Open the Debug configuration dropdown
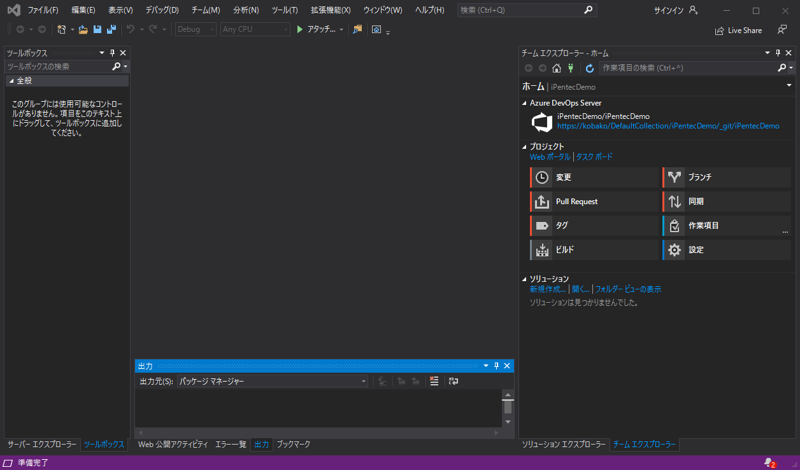Screen dimensions: 800x470 click(x=196, y=30)
